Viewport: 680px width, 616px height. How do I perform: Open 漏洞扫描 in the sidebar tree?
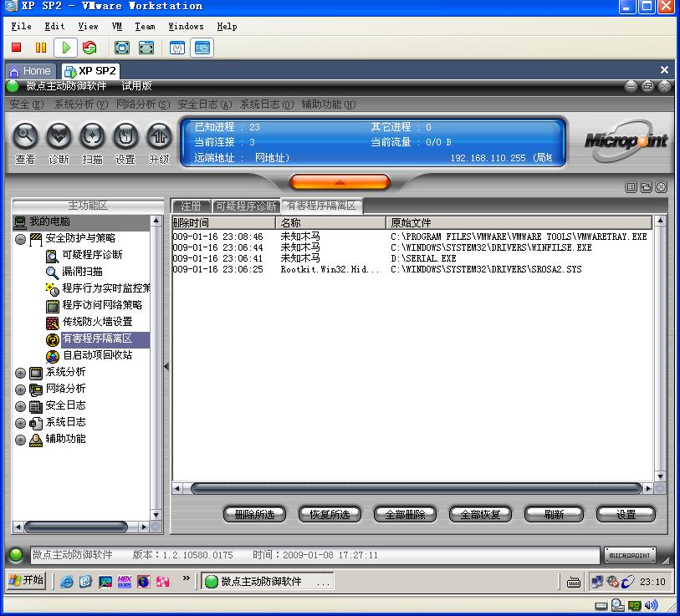click(x=82, y=272)
